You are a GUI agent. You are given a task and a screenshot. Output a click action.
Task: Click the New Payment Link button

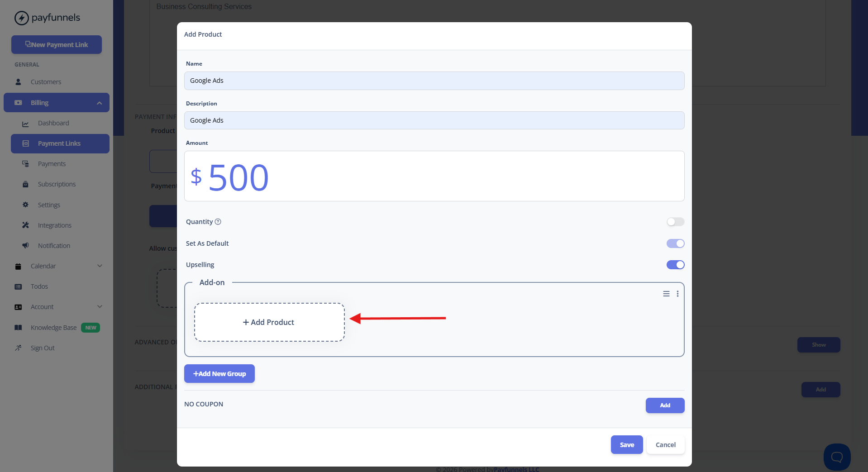click(57, 45)
